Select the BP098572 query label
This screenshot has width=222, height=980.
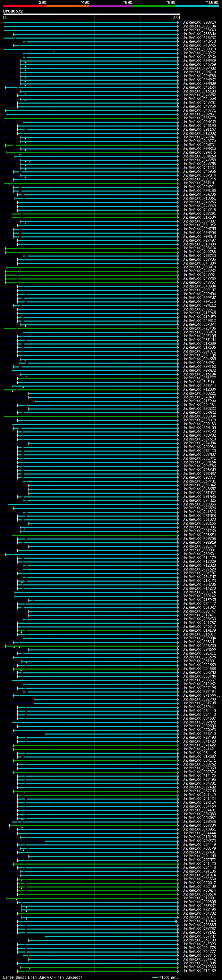[13, 11]
